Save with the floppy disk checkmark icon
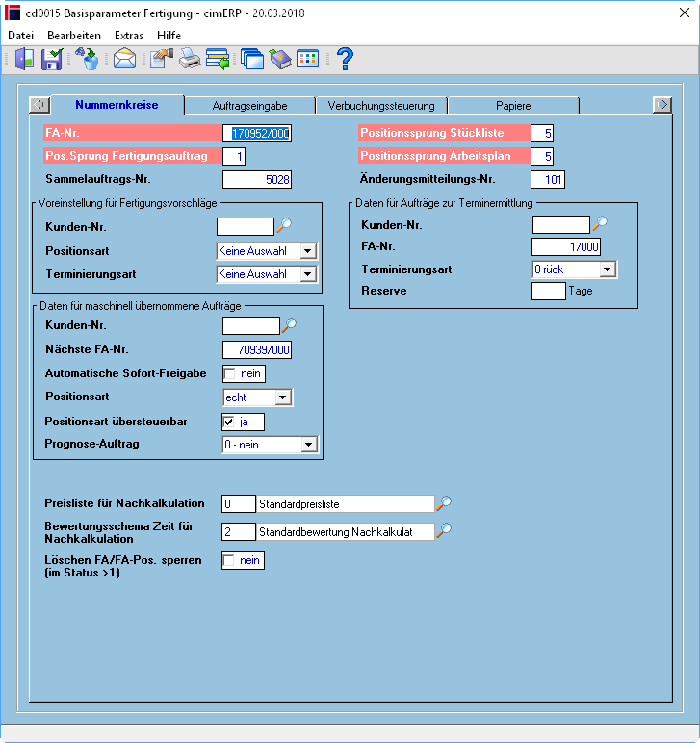The width and height of the screenshot is (700, 743). tap(52, 60)
